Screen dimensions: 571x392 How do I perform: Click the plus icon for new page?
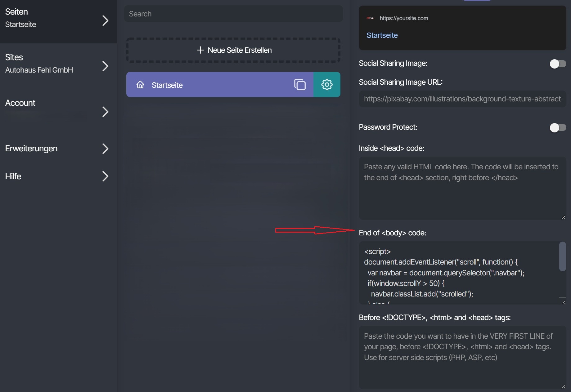click(x=200, y=50)
